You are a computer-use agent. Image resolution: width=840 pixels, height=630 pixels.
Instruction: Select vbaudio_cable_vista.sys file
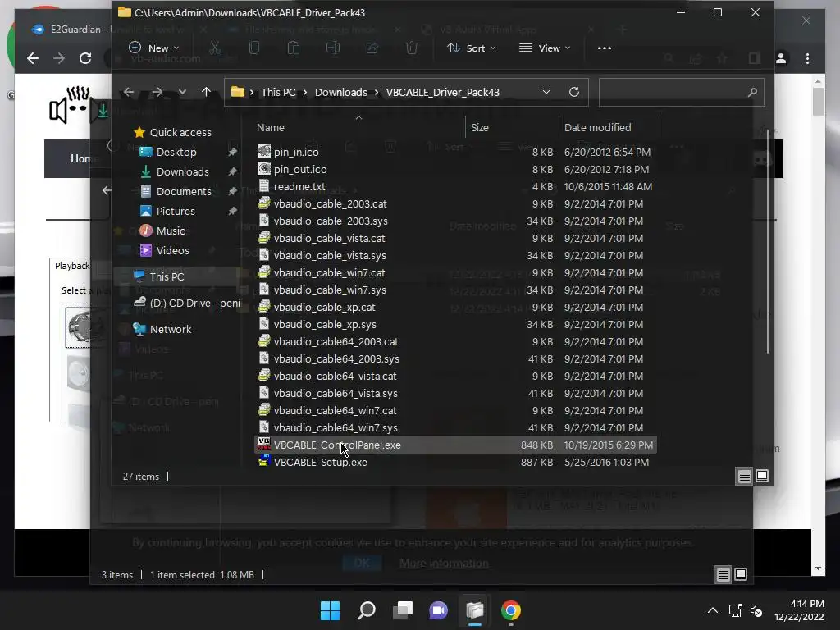click(x=330, y=256)
